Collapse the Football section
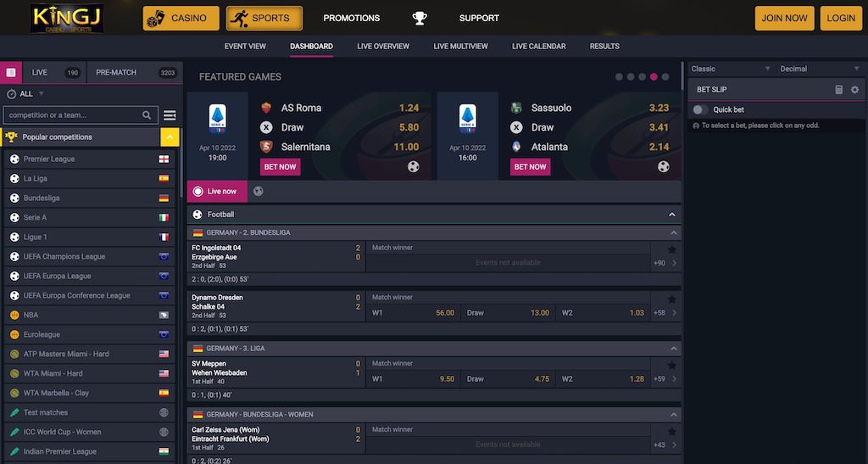 (x=671, y=215)
